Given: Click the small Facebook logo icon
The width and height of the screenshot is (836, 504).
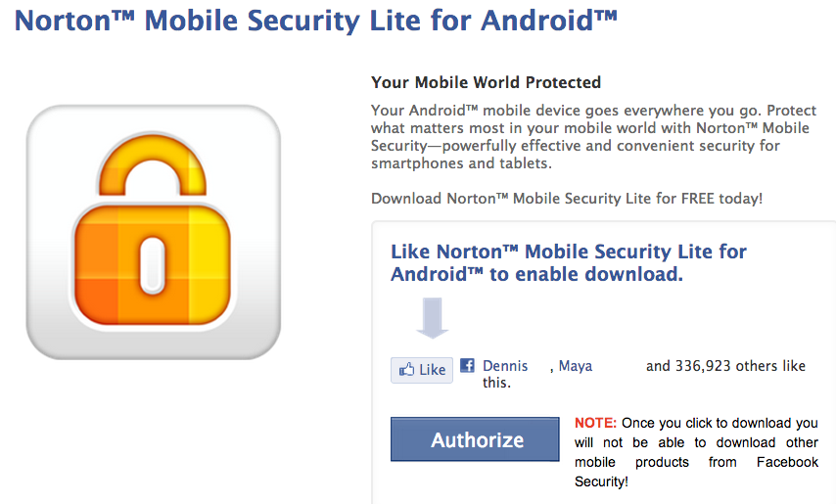Looking at the screenshot, I should coord(468,365).
